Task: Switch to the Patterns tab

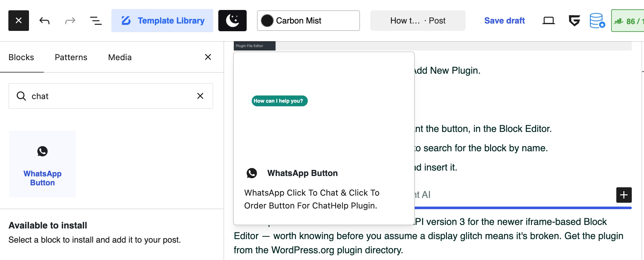Action: (71, 57)
